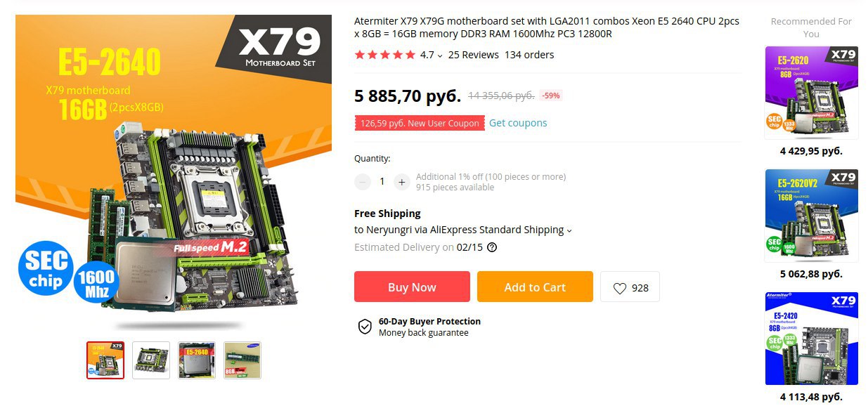
Task: Select the second motherboard-only thumbnail
Action: (x=151, y=360)
